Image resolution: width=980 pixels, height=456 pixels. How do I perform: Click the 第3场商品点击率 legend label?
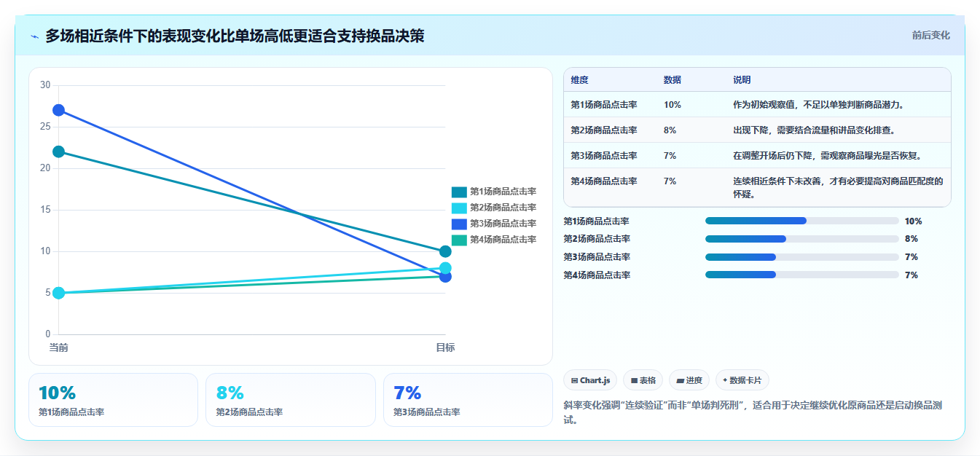point(503,224)
